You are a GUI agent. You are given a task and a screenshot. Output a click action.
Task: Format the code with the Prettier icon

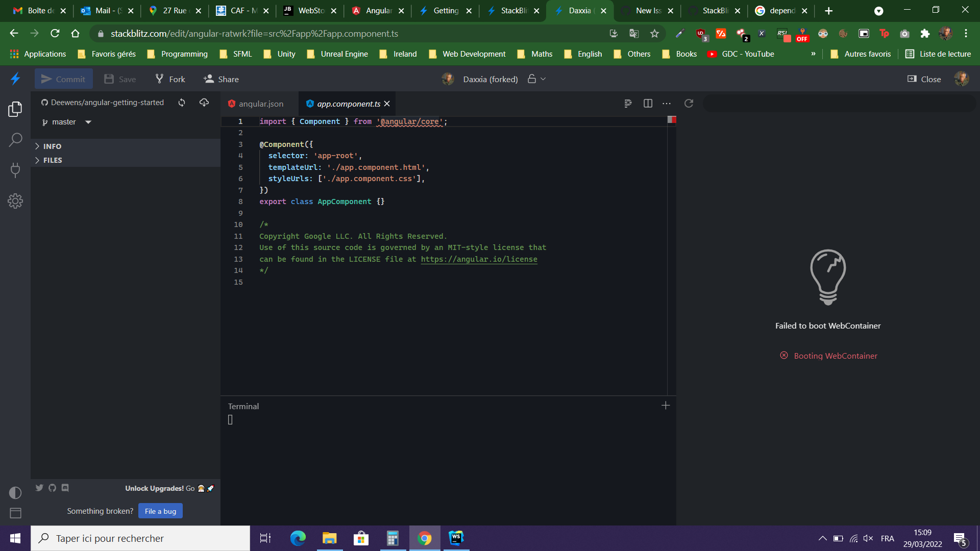(x=627, y=103)
